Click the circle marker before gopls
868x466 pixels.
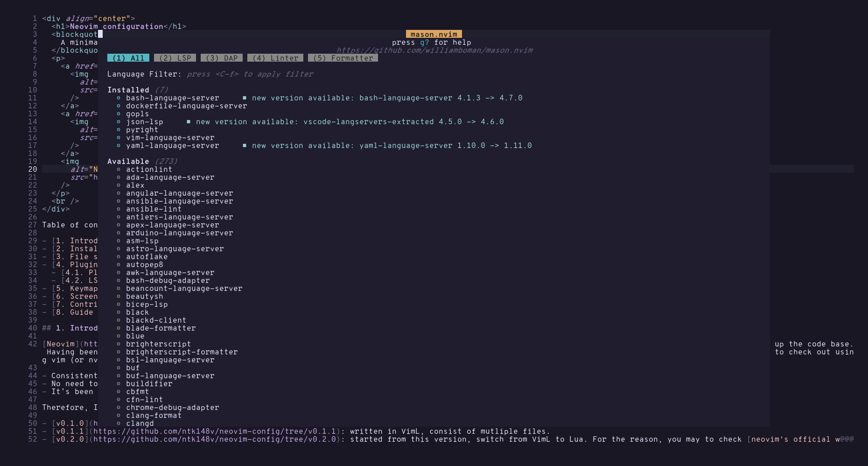click(119, 114)
